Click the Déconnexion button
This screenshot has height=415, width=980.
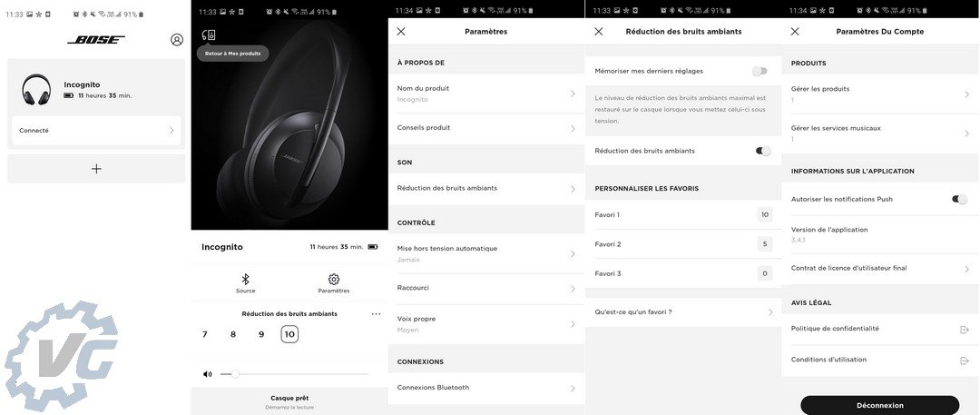click(880, 405)
